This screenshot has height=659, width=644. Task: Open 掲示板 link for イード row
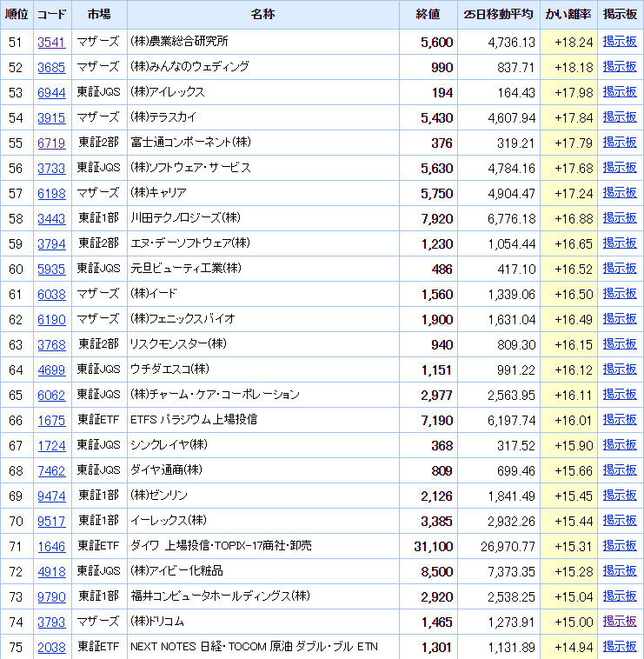(x=620, y=294)
